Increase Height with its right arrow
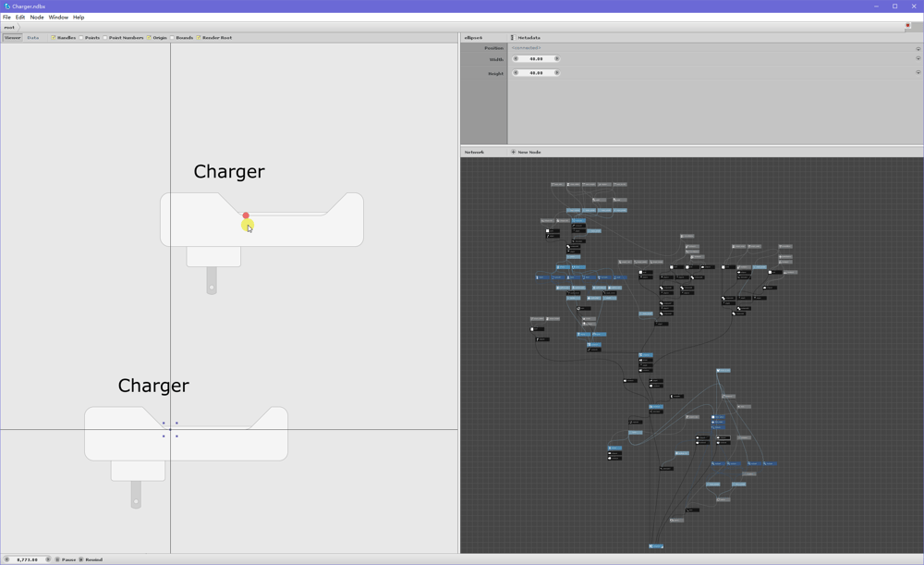924x565 pixels. pyautogui.click(x=556, y=73)
